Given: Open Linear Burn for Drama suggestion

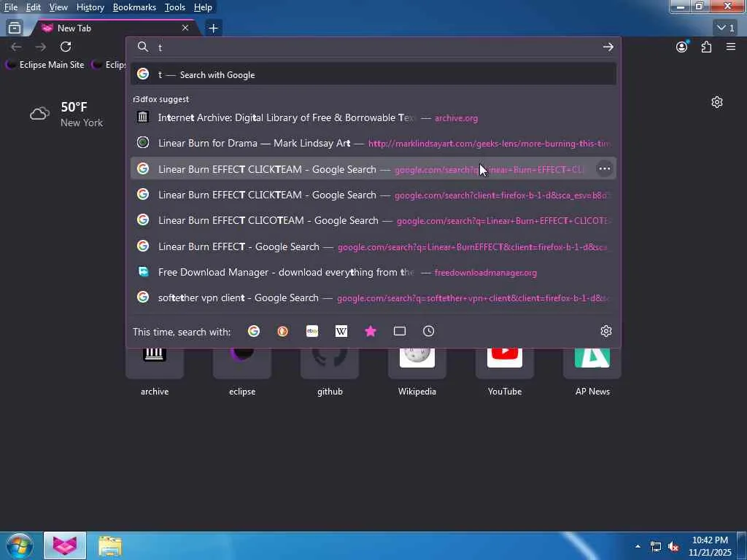Looking at the screenshot, I should coord(373,143).
